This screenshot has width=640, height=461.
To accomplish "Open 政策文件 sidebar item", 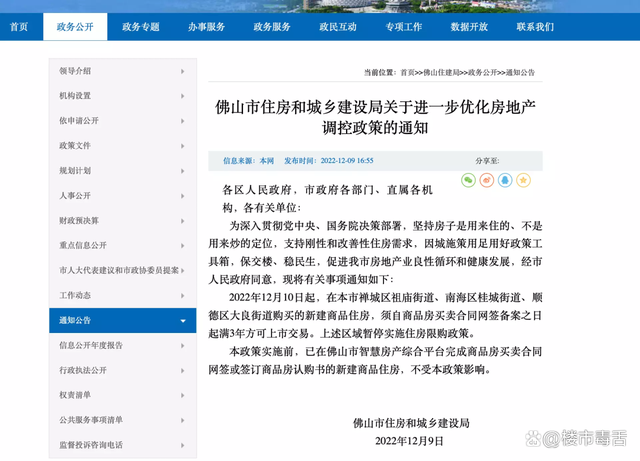I will tap(122, 146).
